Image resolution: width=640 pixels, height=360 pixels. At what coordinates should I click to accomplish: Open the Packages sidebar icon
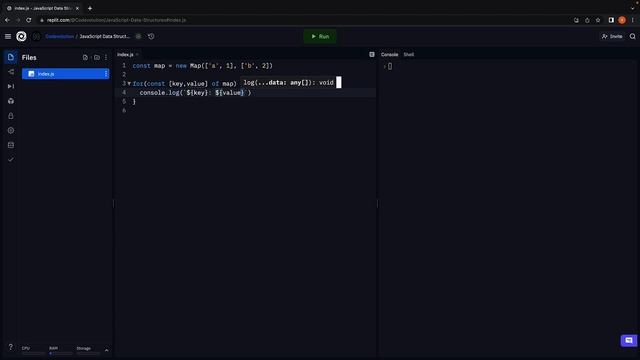click(11, 101)
